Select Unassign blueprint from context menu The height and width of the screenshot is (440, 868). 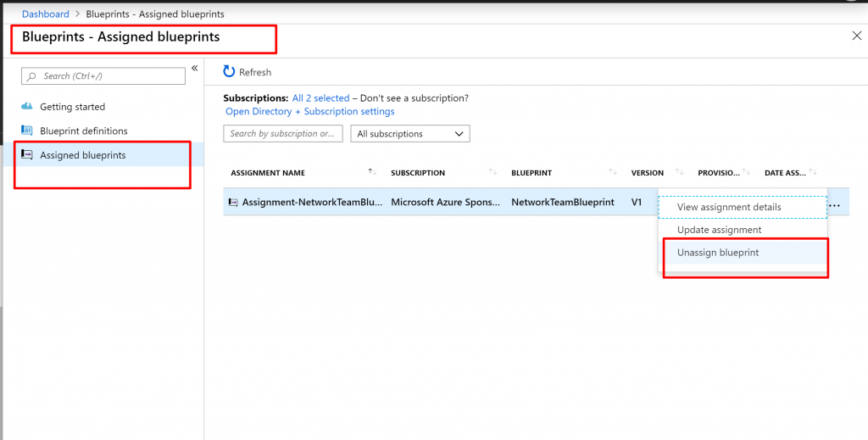point(718,253)
